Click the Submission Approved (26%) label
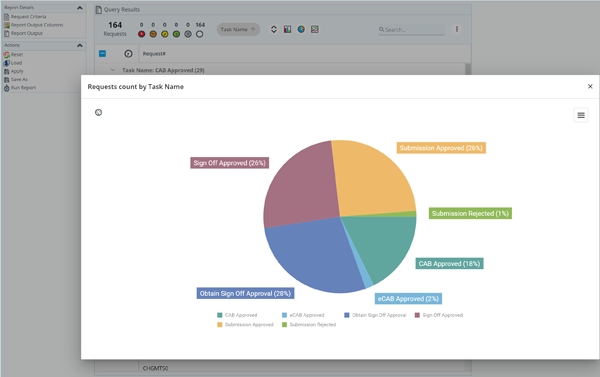The height and width of the screenshot is (377, 600). coord(441,148)
